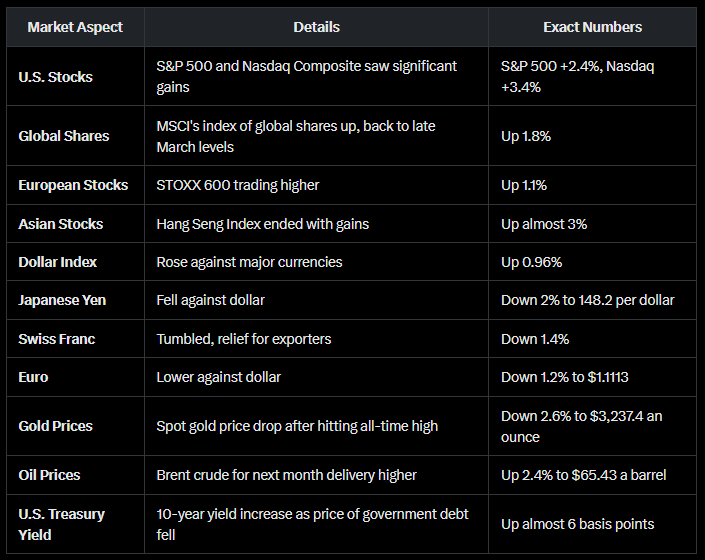Click the Global Shares row label
This screenshot has width=705, height=560.
64,136
